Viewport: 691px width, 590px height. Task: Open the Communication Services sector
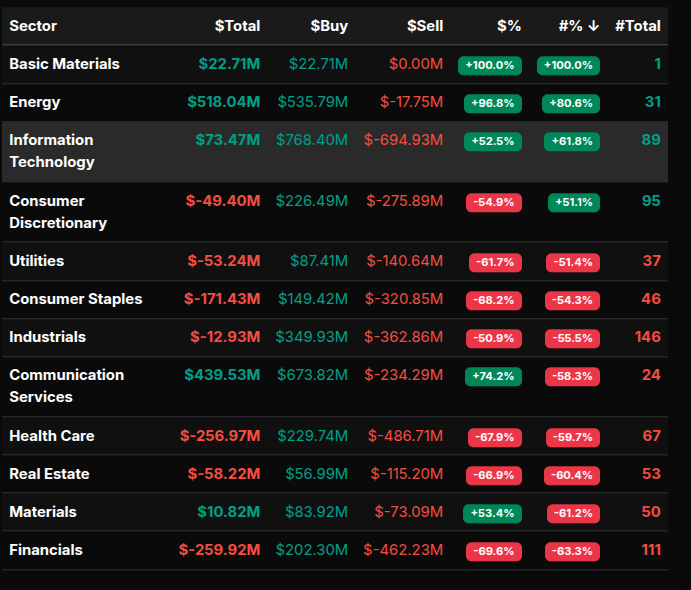pyautogui.click(x=67, y=386)
